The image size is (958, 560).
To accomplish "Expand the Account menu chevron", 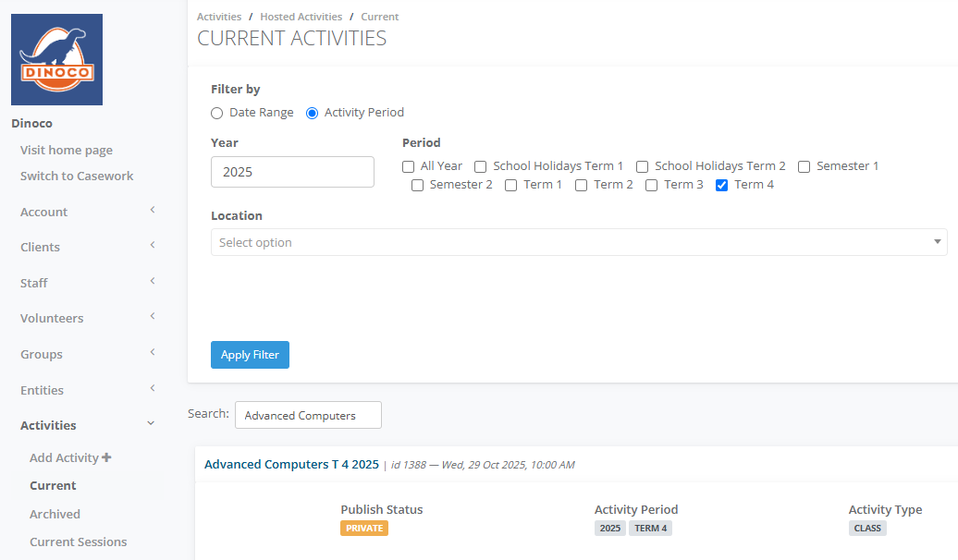I will click(152, 211).
